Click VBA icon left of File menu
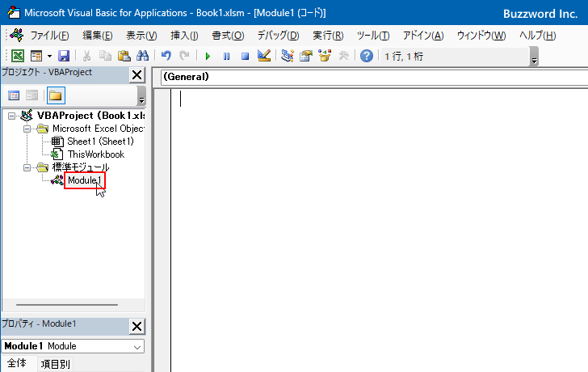 coord(16,36)
